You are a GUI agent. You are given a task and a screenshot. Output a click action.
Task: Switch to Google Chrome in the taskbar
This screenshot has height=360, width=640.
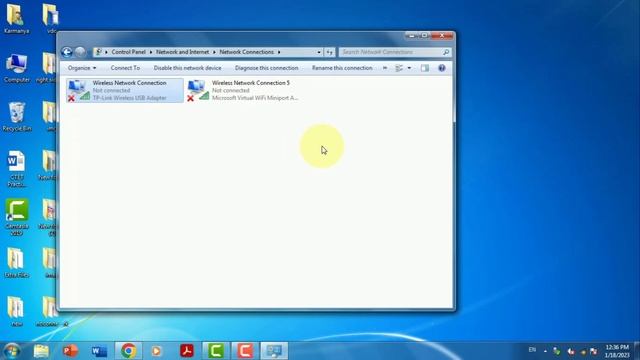tap(128, 351)
